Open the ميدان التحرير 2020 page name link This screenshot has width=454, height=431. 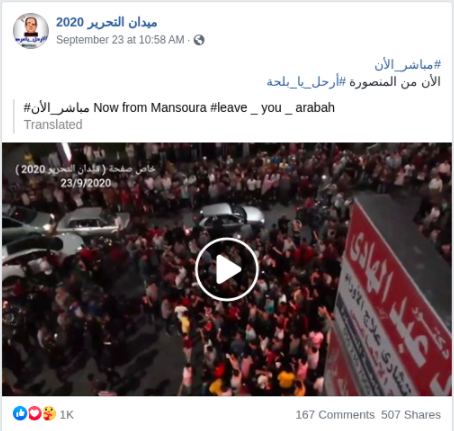click(106, 22)
